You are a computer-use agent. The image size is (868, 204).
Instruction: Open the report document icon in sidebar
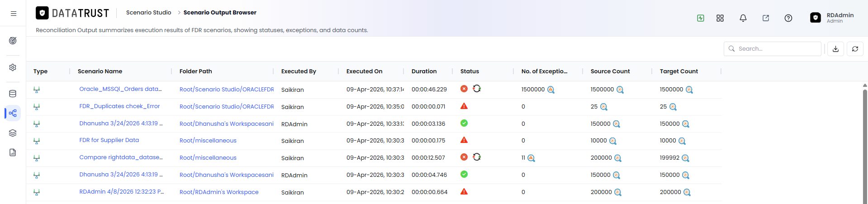13,152
